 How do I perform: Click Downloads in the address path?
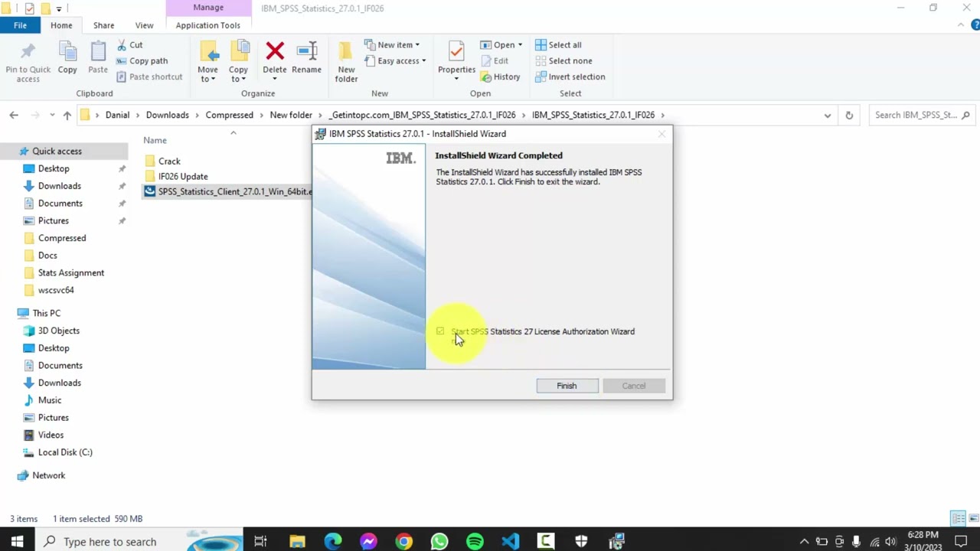point(167,115)
